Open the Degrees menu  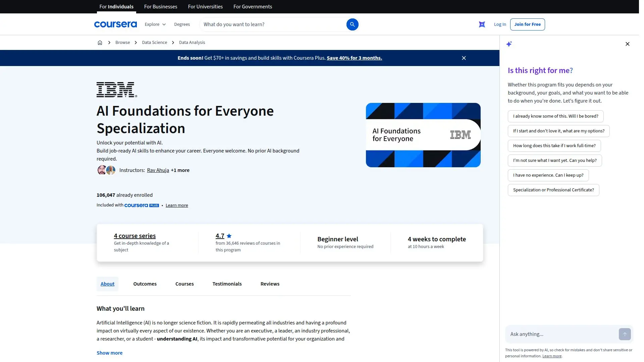pos(182,24)
